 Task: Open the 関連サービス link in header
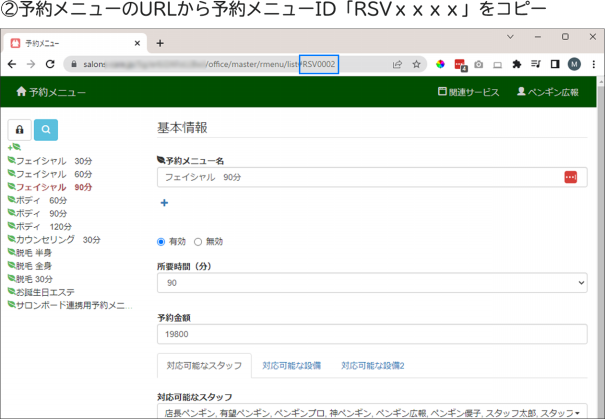468,92
